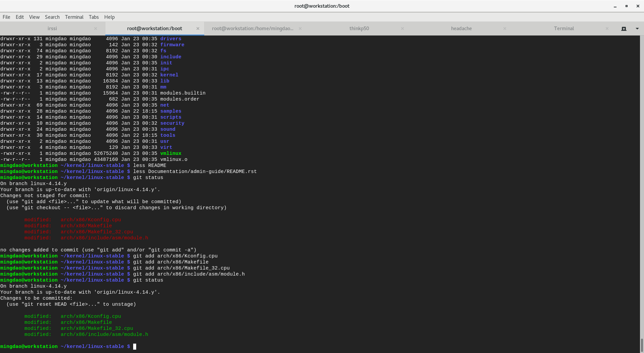
Task: Open the View menu
Action: 34,17
